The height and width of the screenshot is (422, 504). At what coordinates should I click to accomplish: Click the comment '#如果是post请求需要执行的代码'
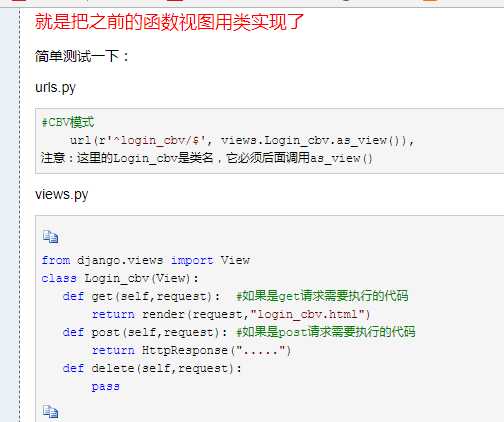tap(326, 332)
